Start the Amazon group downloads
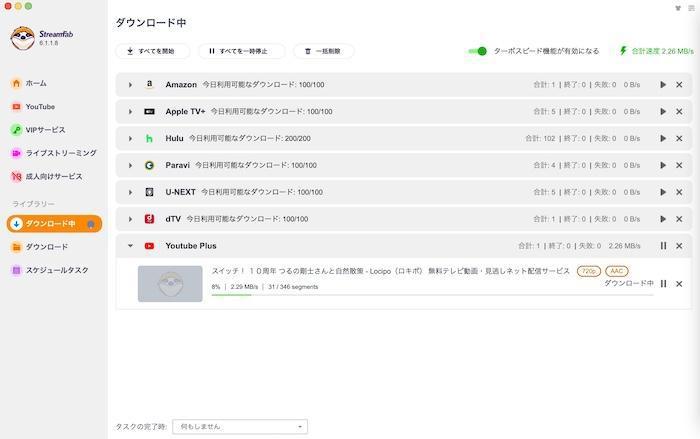700x439 pixels. 663,85
